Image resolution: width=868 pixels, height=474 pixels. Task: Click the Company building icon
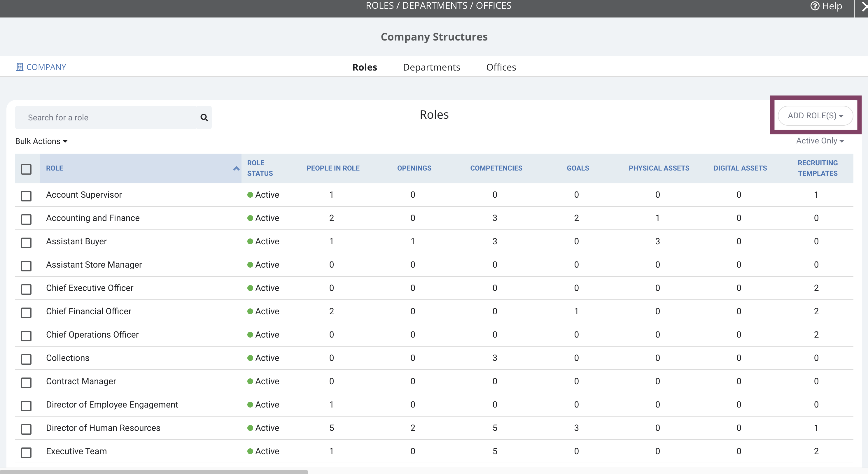click(x=20, y=67)
